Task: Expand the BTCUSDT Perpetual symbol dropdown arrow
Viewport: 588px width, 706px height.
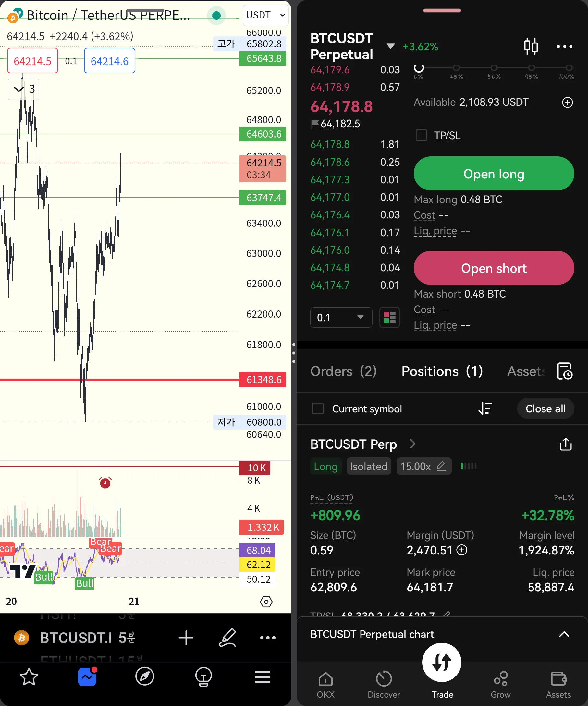Action: pos(390,46)
